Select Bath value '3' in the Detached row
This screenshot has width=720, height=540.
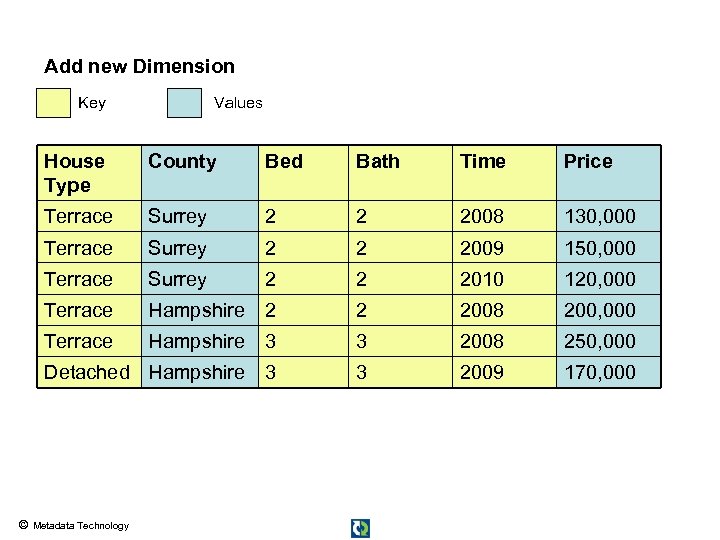click(x=400, y=372)
